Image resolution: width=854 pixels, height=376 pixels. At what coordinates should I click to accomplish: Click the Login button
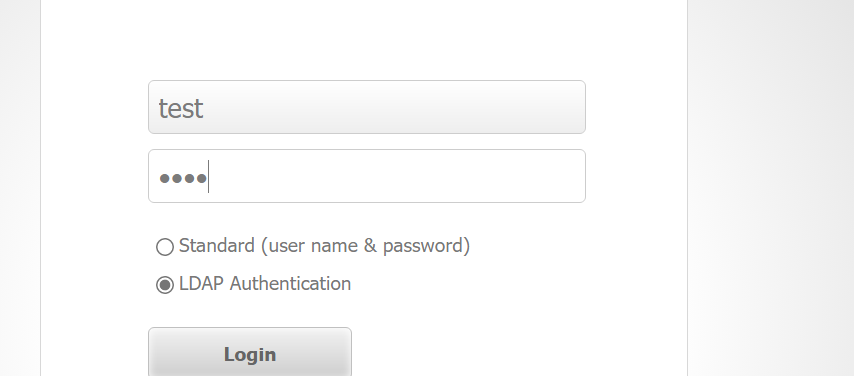click(250, 352)
